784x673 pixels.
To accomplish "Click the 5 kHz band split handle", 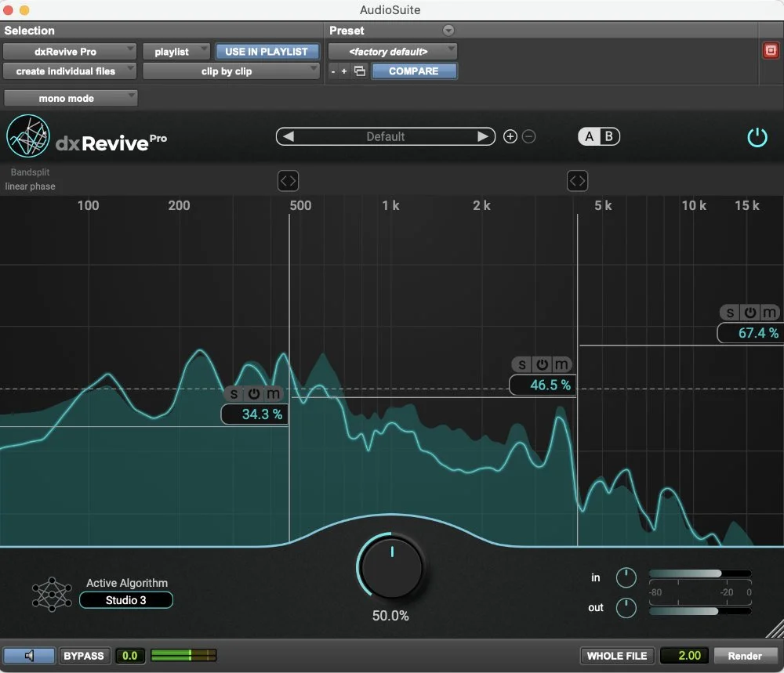I will 578,181.
